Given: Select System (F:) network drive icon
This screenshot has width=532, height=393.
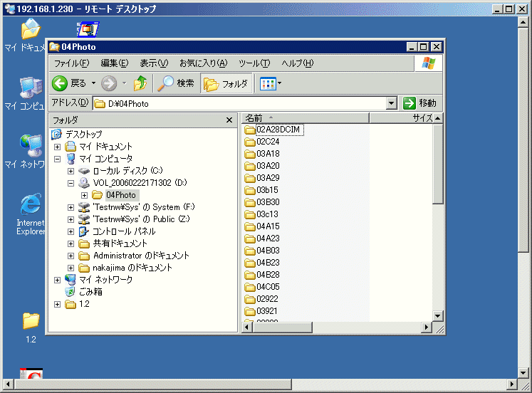Looking at the screenshot, I should tap(84, 207).
